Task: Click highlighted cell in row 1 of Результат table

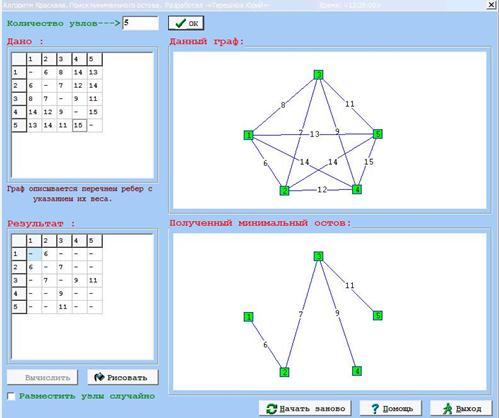Action: point(34,254)
